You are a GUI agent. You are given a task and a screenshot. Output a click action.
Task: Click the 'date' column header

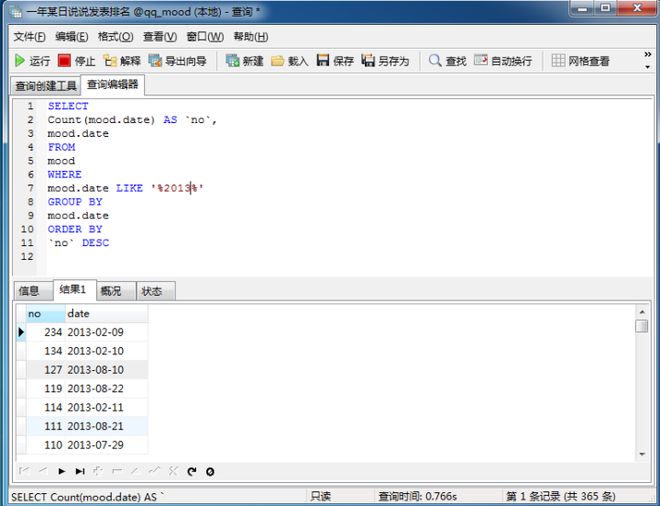106,314
